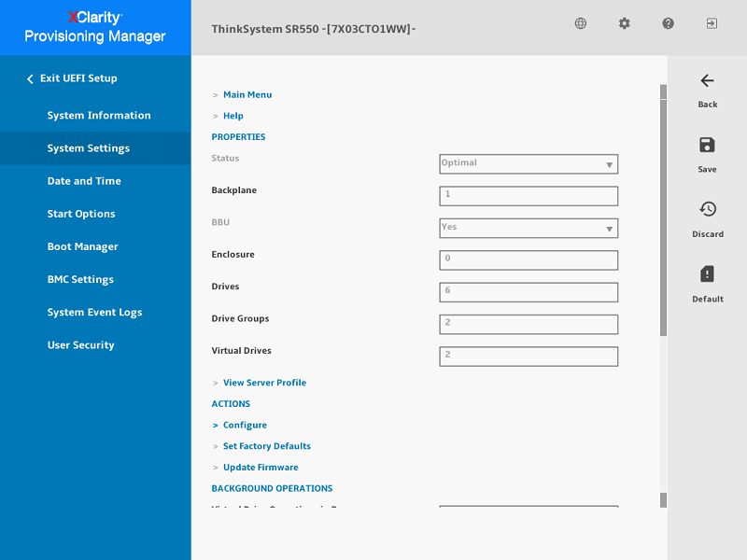Viewport: 747px width, 560px height.
Task: Click the Drives value field
Action: (x=529, y=292)
